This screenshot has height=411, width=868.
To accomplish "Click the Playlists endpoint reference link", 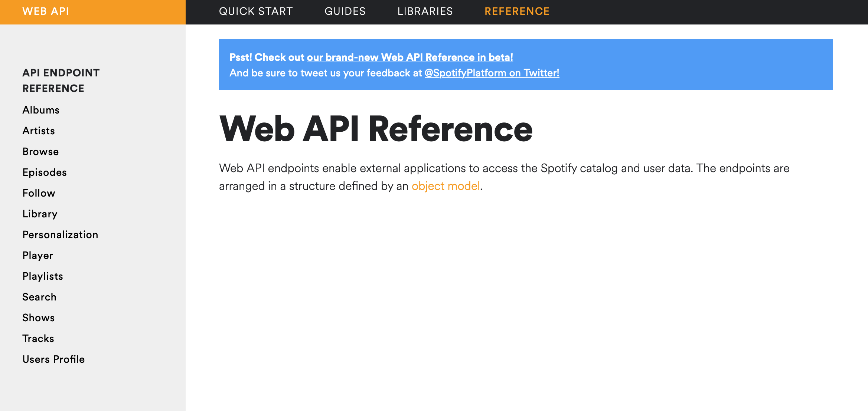I will (43, 276).
